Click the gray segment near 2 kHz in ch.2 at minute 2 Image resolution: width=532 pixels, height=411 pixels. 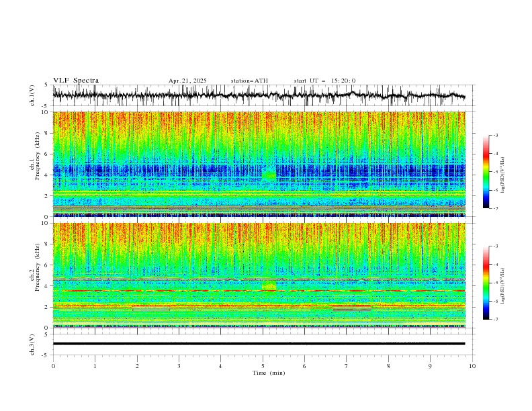tap(151, 310)
